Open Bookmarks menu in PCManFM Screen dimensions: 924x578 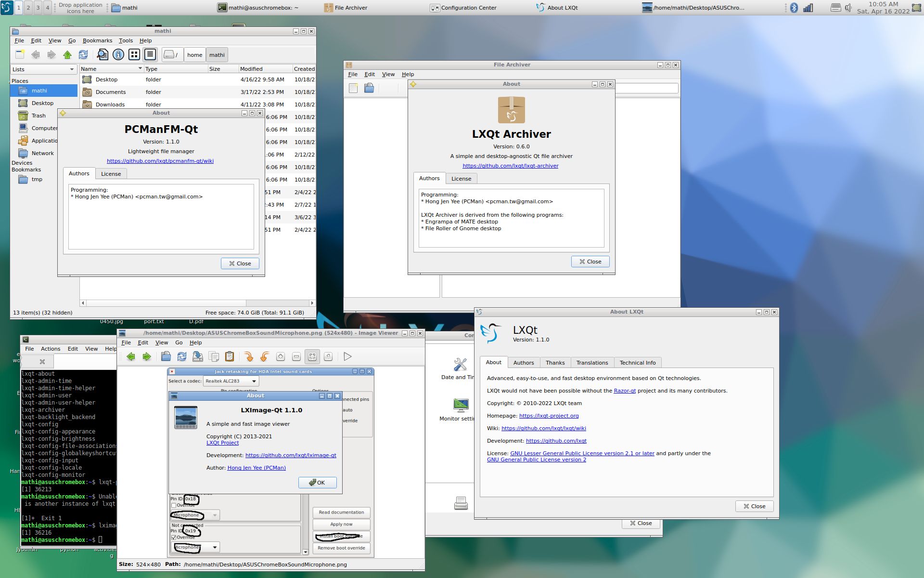pyautogui.click(x=97, y=40)
